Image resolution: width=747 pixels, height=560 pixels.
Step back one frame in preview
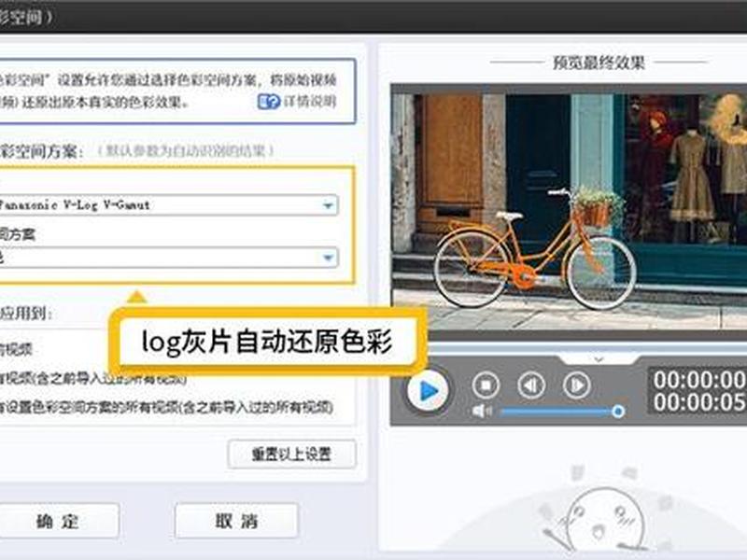(x=531, y=385)
